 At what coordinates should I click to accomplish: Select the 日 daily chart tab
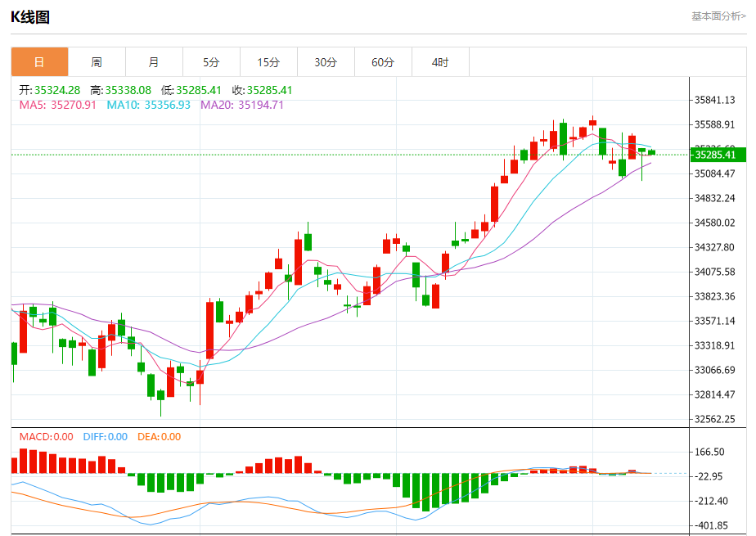click(x=39, y=62)
